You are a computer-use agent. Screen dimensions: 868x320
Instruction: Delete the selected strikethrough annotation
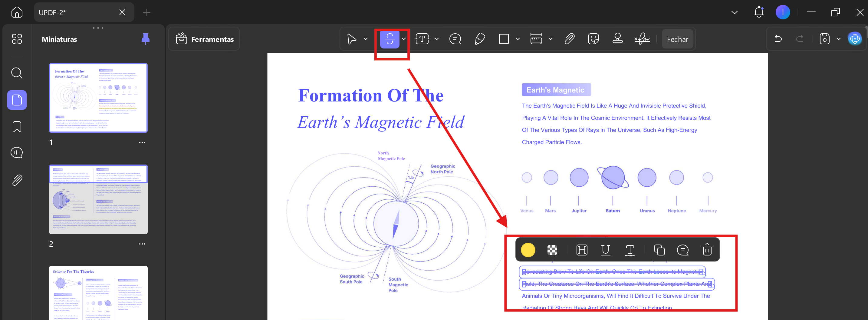[707, 250]
